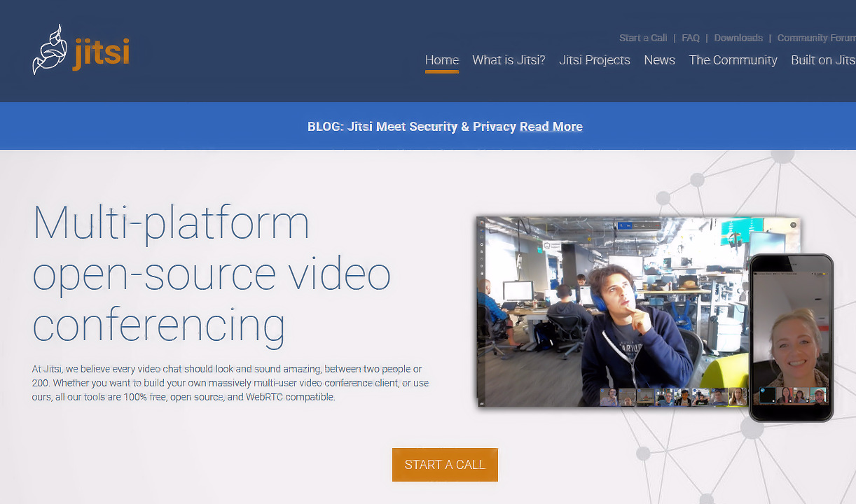Screen dimensions: 856x504
Task: Open the Start a Call link in top bar
Action: [643, 38]
